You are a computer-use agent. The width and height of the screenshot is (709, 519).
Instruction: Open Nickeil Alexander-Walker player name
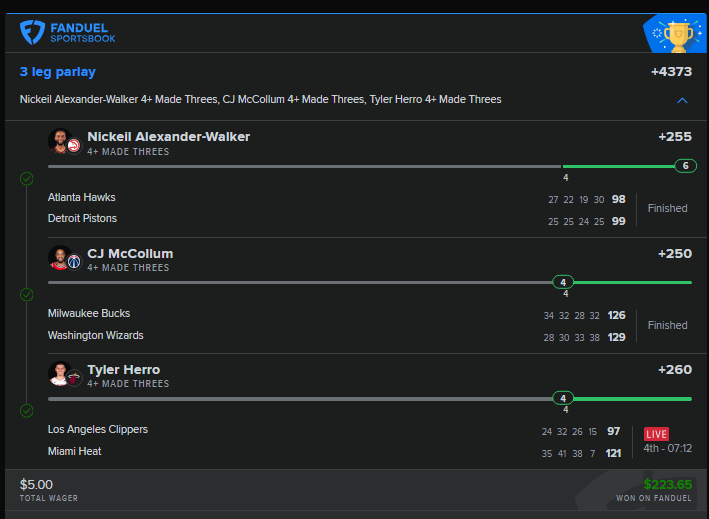click(168, 137)
